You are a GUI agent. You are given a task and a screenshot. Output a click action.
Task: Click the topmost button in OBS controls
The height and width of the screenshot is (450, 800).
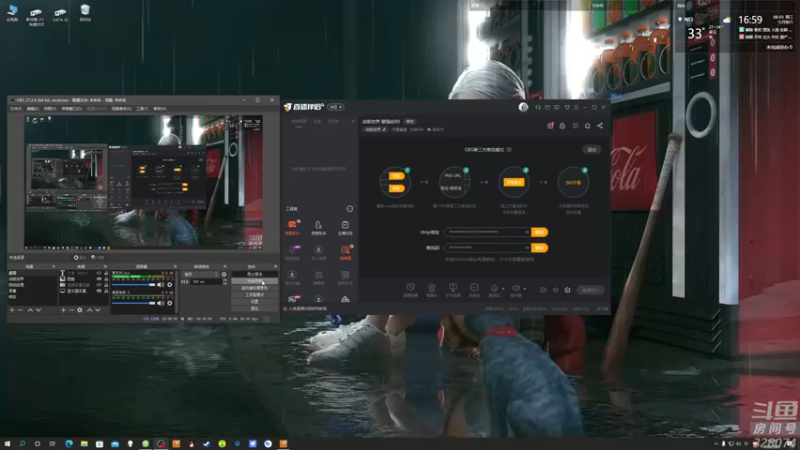(x=255, y=274)
